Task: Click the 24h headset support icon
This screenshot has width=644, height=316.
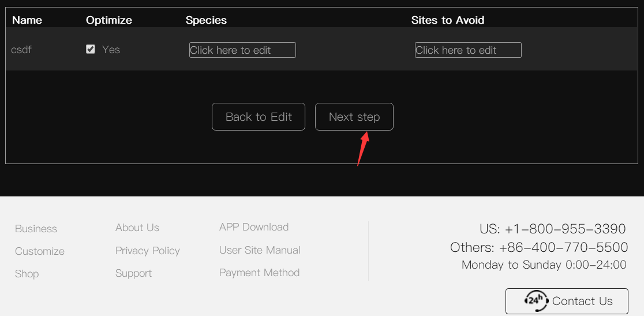Action: click(x=537, y=301)
